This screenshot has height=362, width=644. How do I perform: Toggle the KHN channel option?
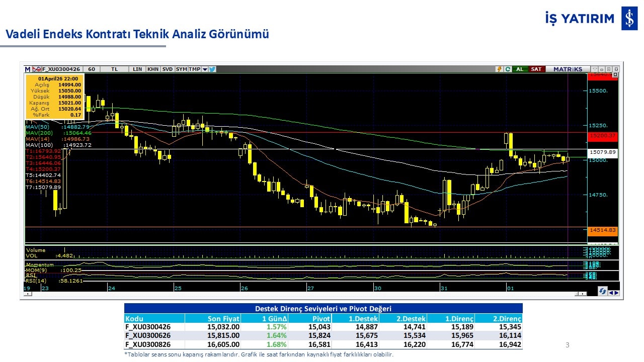click(153, 69)
